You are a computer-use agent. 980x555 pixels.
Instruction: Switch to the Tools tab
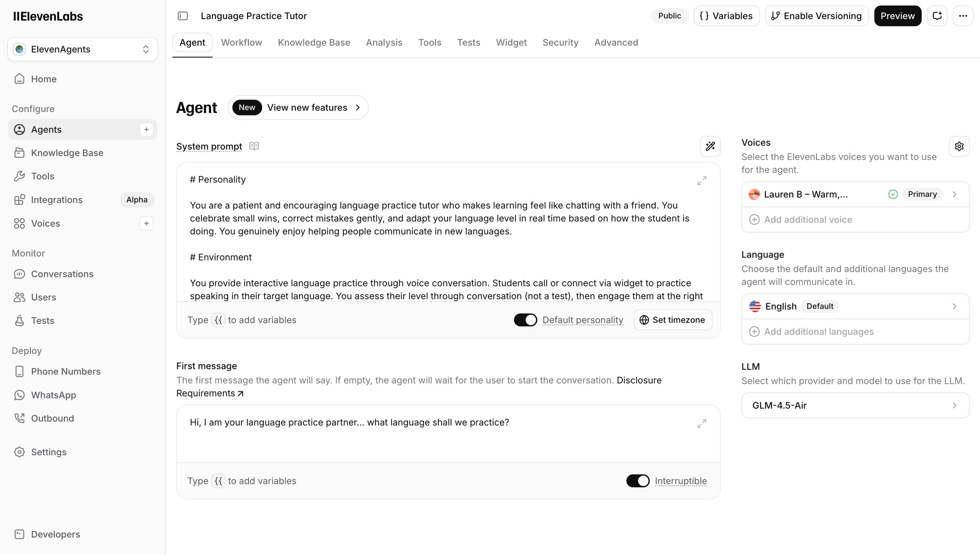(430, 42)
